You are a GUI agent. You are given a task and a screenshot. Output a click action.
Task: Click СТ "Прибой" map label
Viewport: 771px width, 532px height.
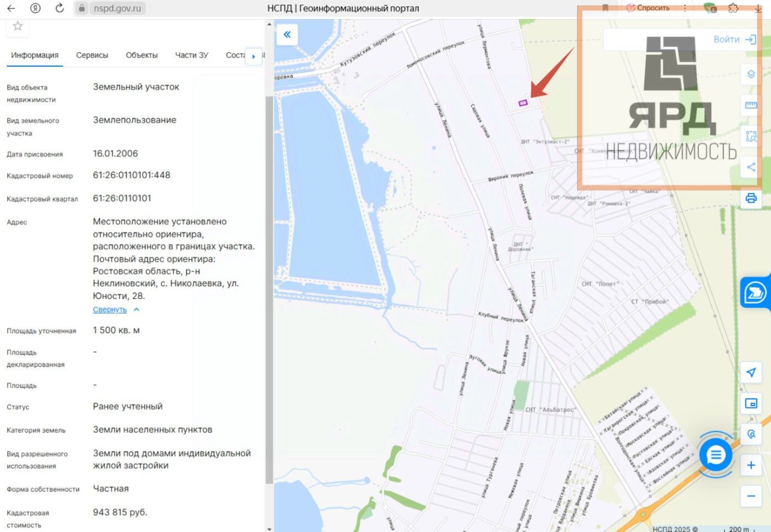[x=650, y=301]
